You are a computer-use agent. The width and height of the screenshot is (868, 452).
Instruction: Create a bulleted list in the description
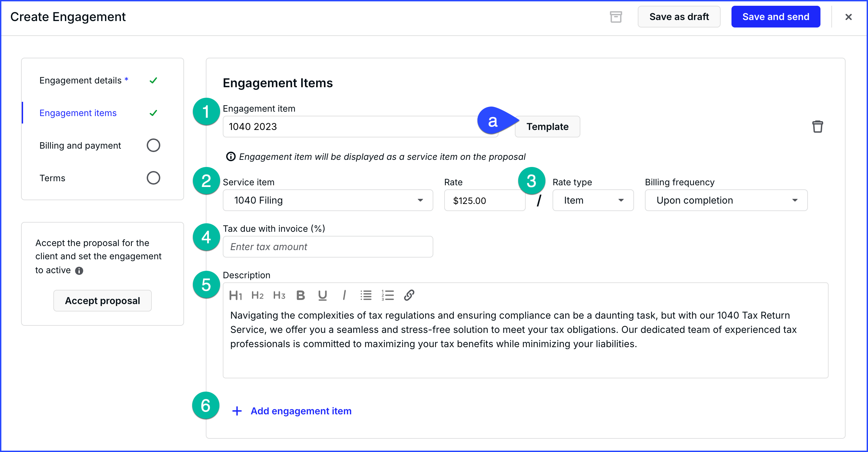[x=366, y=295]
